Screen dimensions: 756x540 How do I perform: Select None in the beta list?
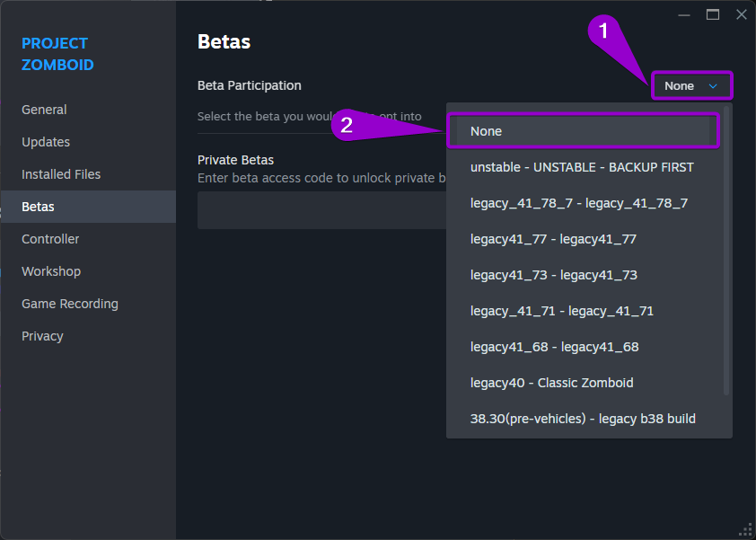(584, 131)
